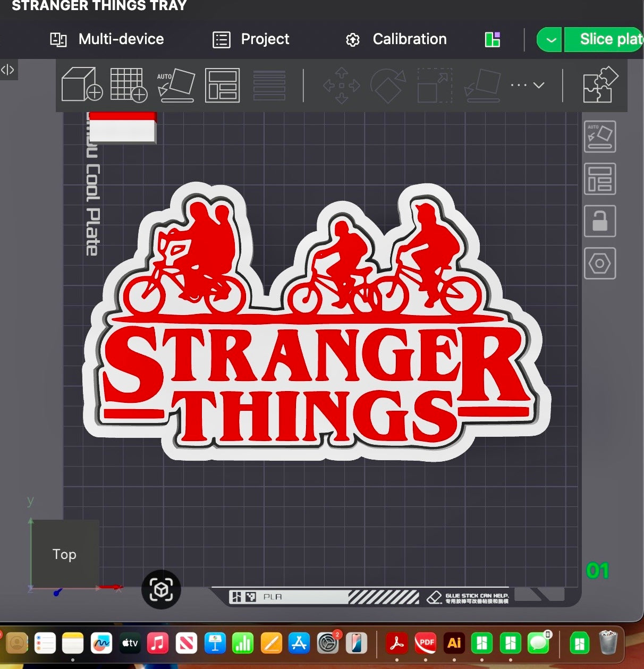The width and height of the screenshot is (644, 669).
Task: Open Reminders from the Dock
Action: [x=45, y=643]
